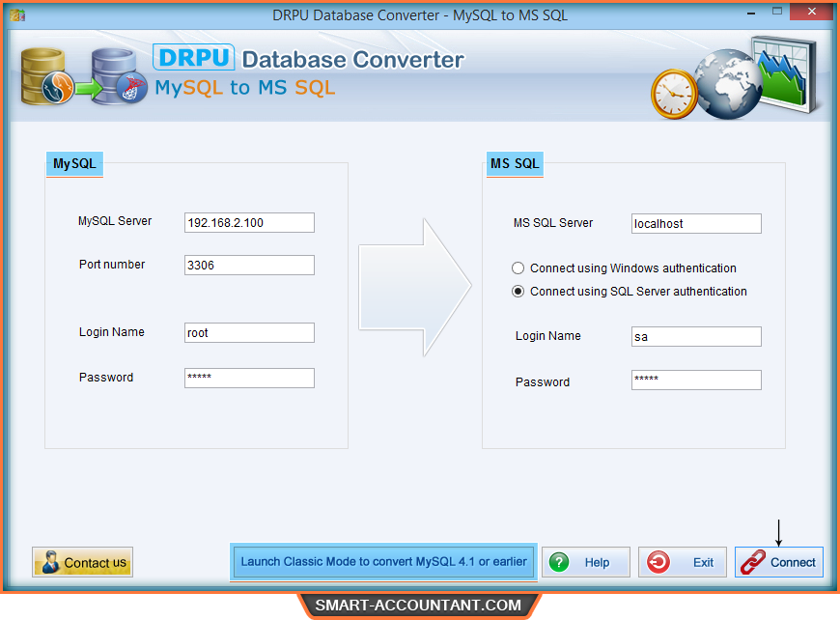This screenshot has width=840, height=620.
Task: Minimize the DRPU Database Converter window
Action: (x=751, y=12)
